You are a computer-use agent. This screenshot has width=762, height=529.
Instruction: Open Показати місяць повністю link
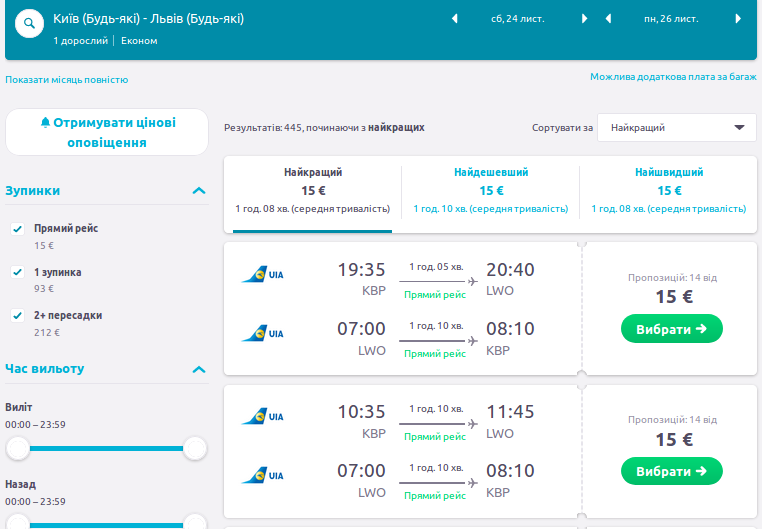click(x=67, y=80)
